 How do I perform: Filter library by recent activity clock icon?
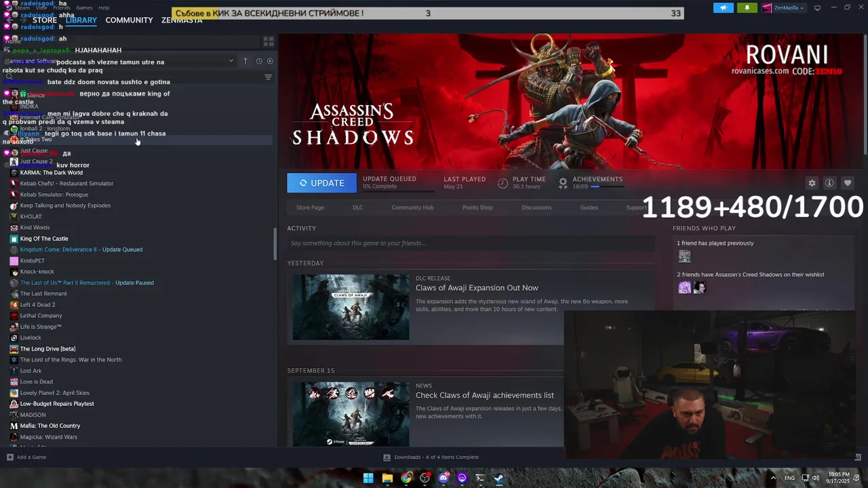click(259, 61)
